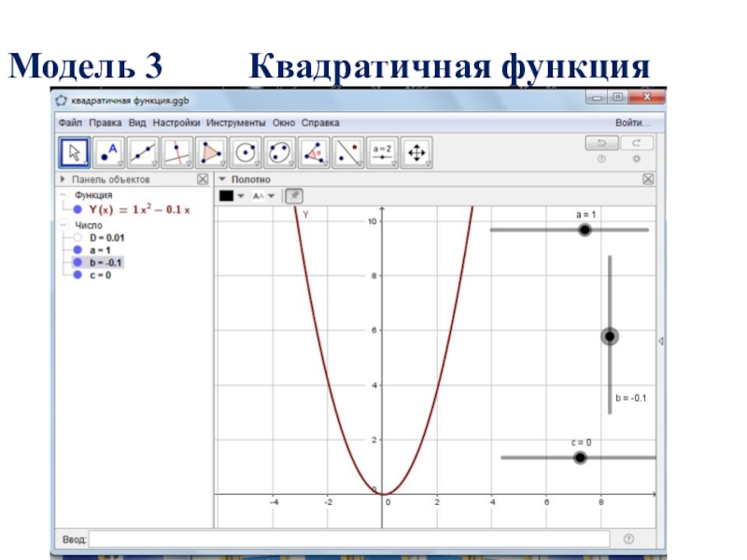Select the Polygon tool
747x560 pixels.
pos(211,153)
